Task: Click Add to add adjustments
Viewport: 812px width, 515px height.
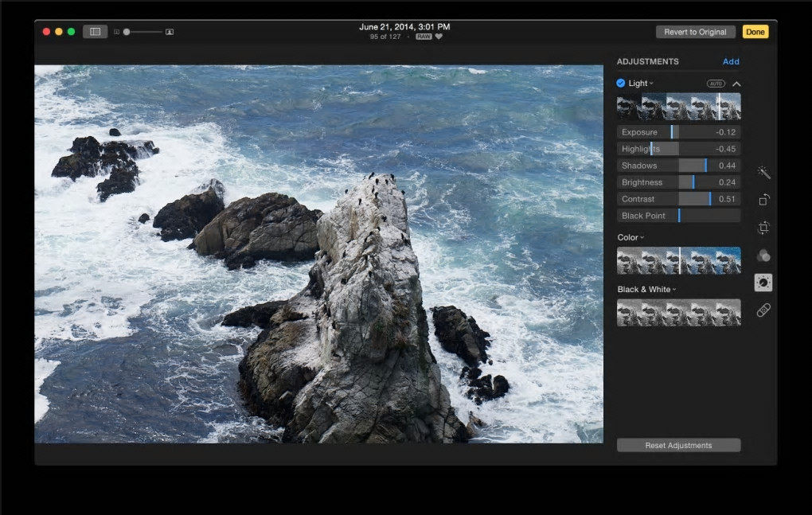Action: tap(730, 61)
